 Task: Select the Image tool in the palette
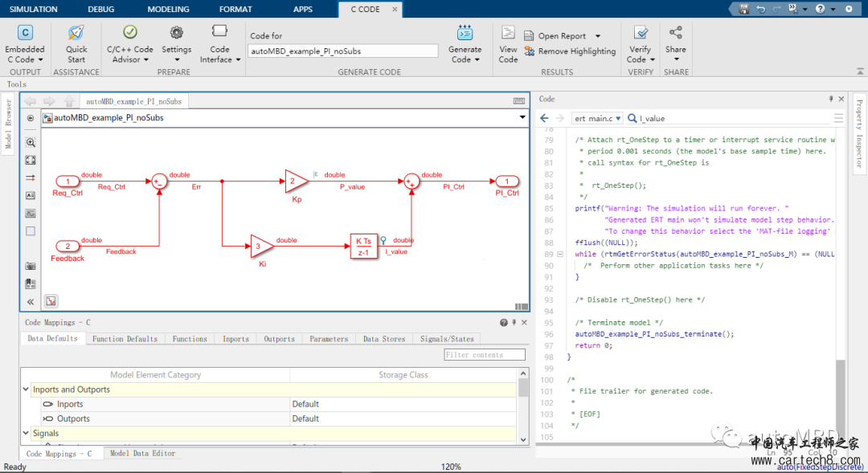pyautogui.click(x=31, y=213)
